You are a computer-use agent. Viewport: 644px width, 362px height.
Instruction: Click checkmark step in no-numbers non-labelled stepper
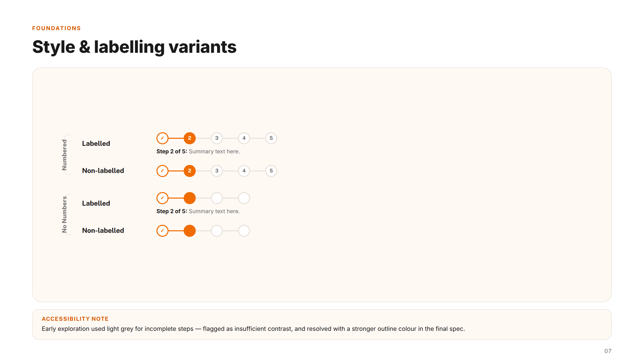pos(162,231)
